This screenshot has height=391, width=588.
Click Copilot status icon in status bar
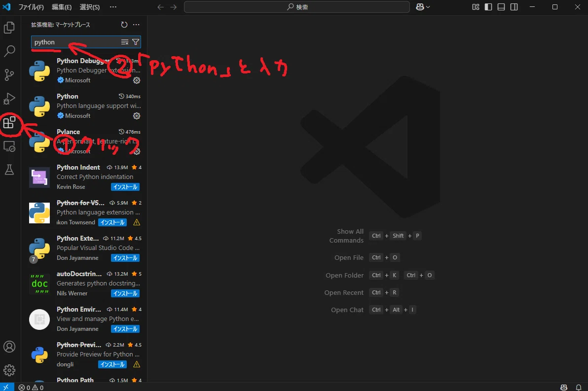(x=564, y=387)
